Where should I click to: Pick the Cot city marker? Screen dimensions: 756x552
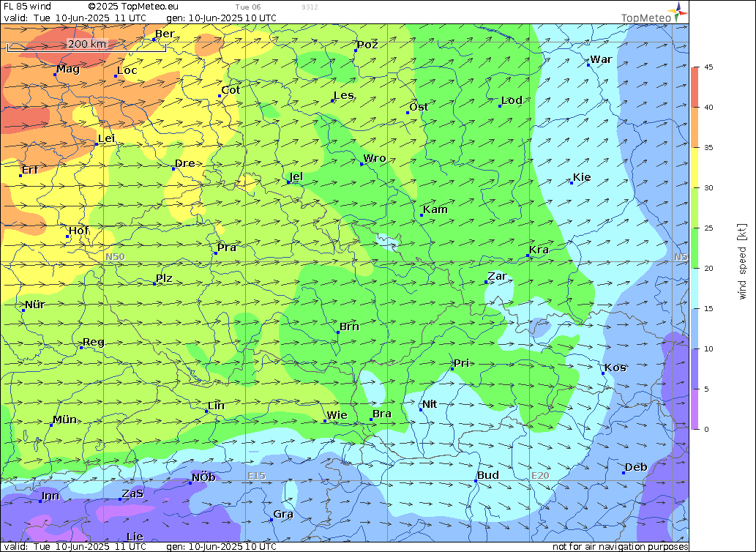tap(220, 96)
